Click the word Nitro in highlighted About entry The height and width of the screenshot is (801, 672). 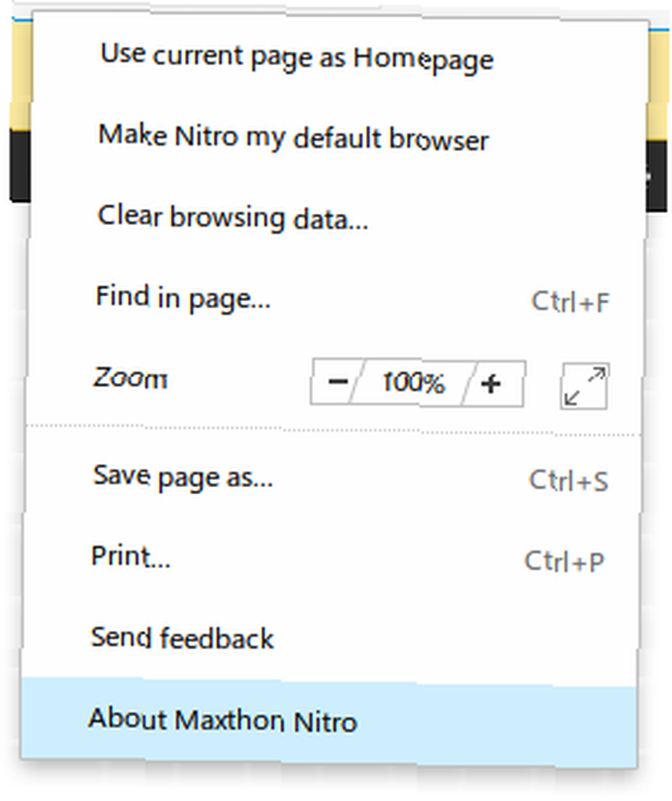tap(324, 722)
